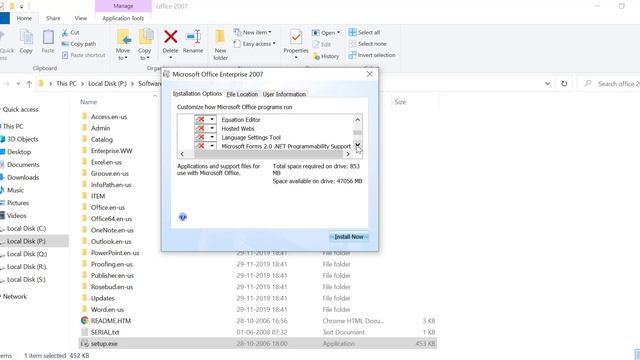Open Properties checkmark icon in ribbon
Viewport: 640px width, 360px height.
point(296,37)
